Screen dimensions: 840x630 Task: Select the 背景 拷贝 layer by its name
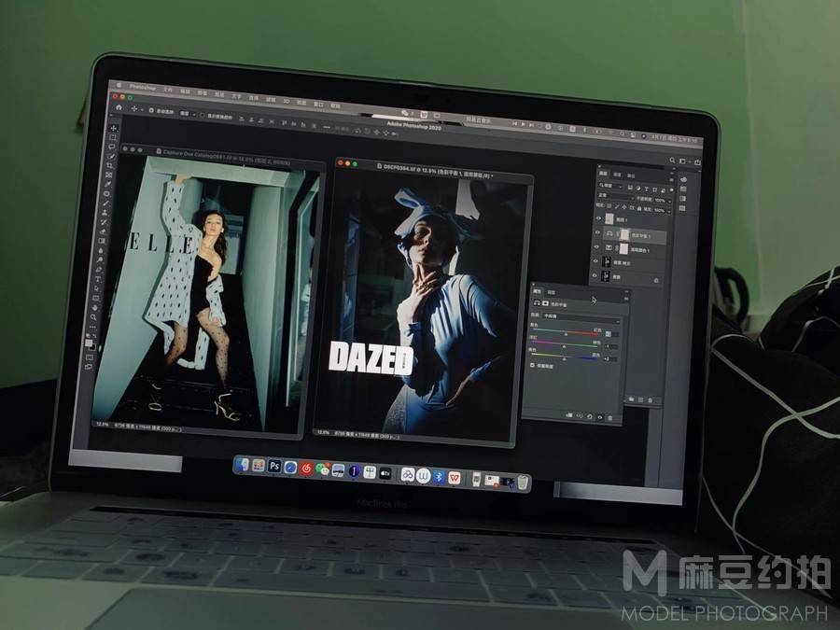(622, 263)
